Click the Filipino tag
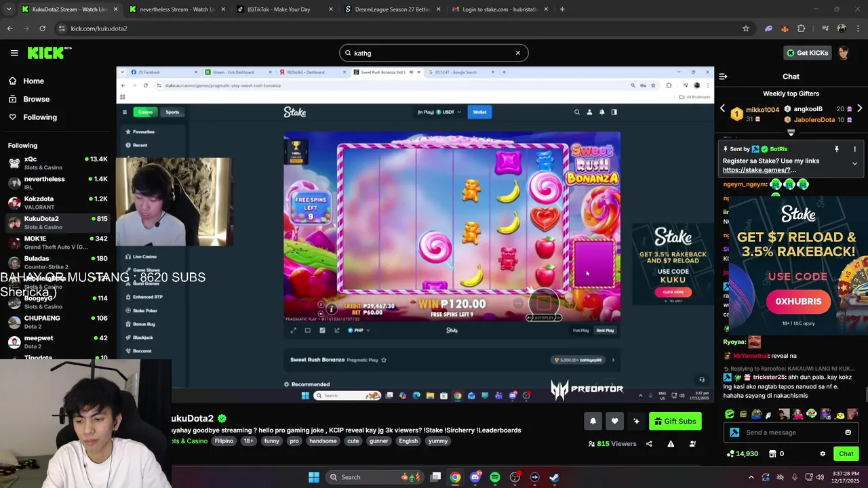Screen dimensions: 868x488 coord(224,441)
